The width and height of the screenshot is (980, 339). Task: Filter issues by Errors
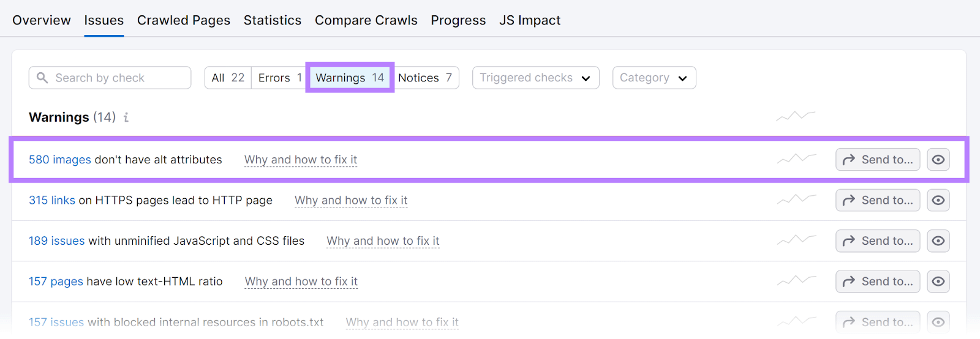(x=279, y=78)
